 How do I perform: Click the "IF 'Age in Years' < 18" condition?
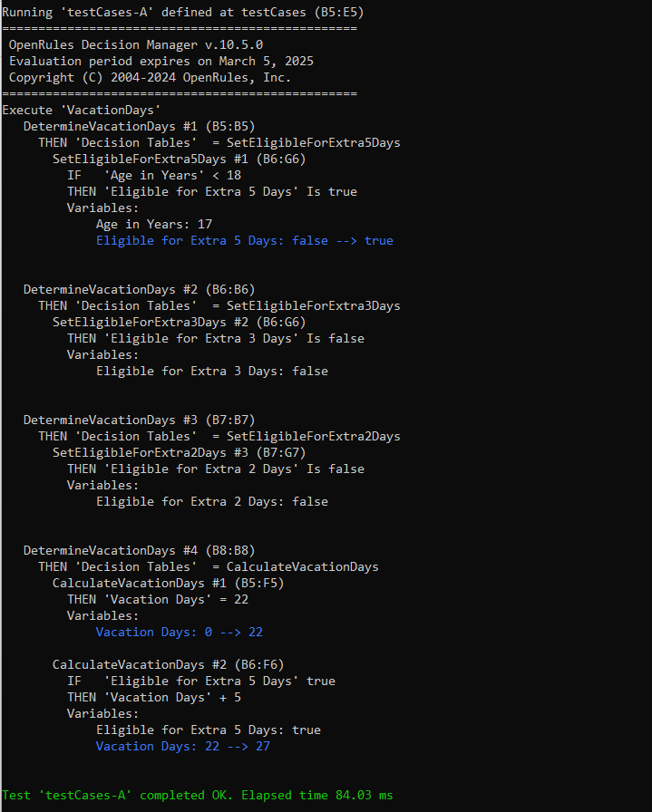coord(154,175)
